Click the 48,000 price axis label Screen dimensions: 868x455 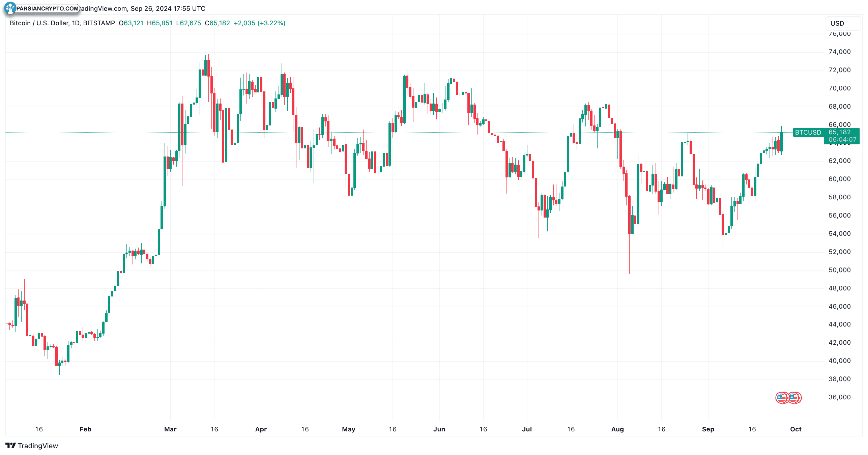pos(839,288)
